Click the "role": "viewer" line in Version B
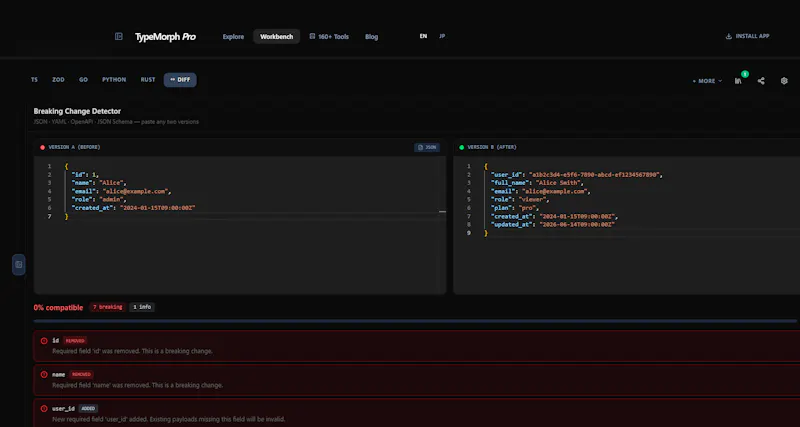This screenshot has width=800, height=427. [519, 199]
